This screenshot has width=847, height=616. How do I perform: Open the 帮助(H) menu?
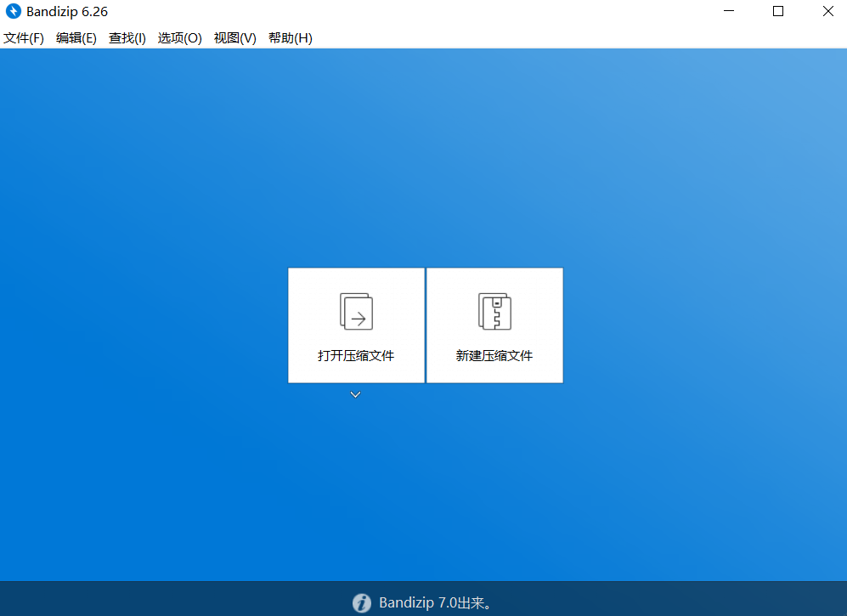pos(290,38)
